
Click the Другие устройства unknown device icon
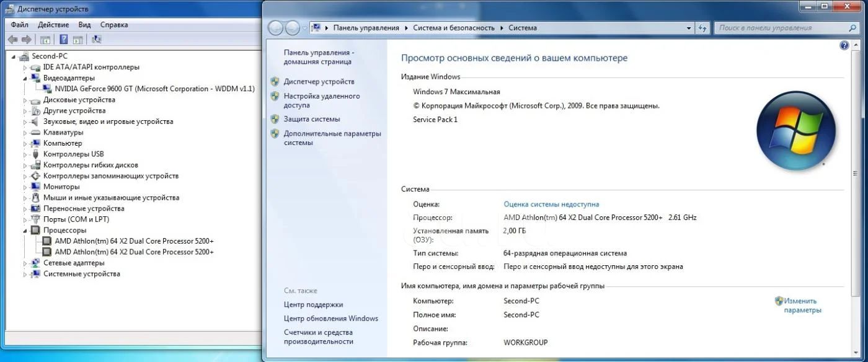click(35, 110)
